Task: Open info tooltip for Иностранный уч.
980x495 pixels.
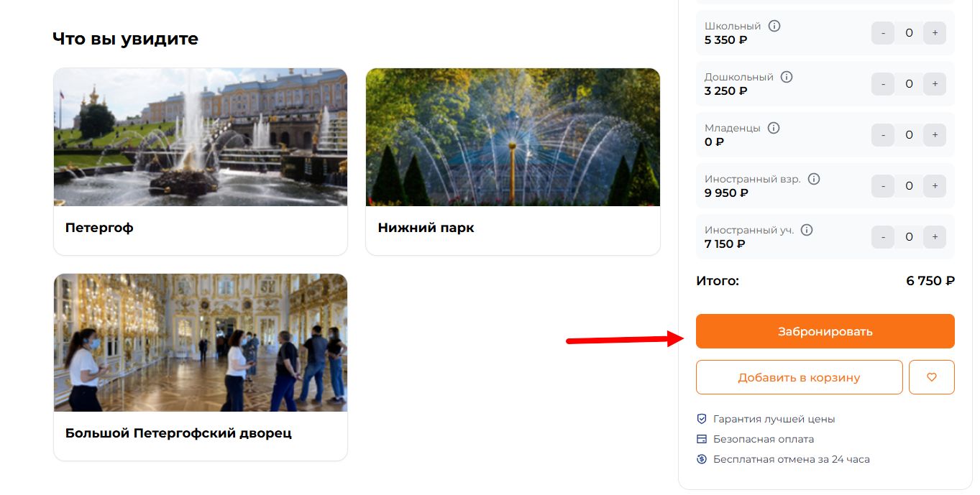Action: click(807, 230)
